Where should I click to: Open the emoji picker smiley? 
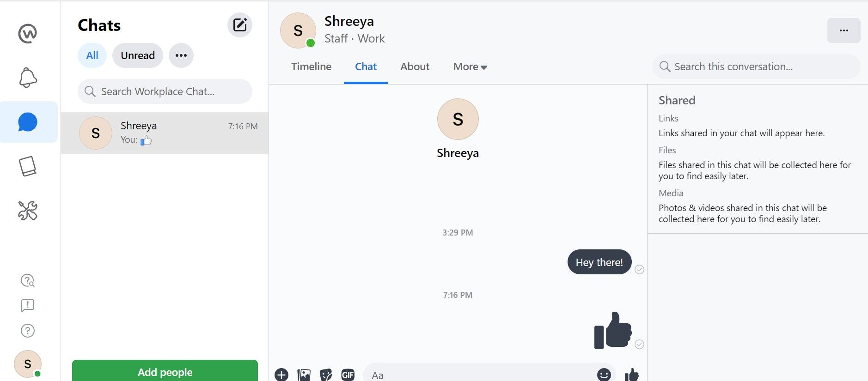click(604, 375)
